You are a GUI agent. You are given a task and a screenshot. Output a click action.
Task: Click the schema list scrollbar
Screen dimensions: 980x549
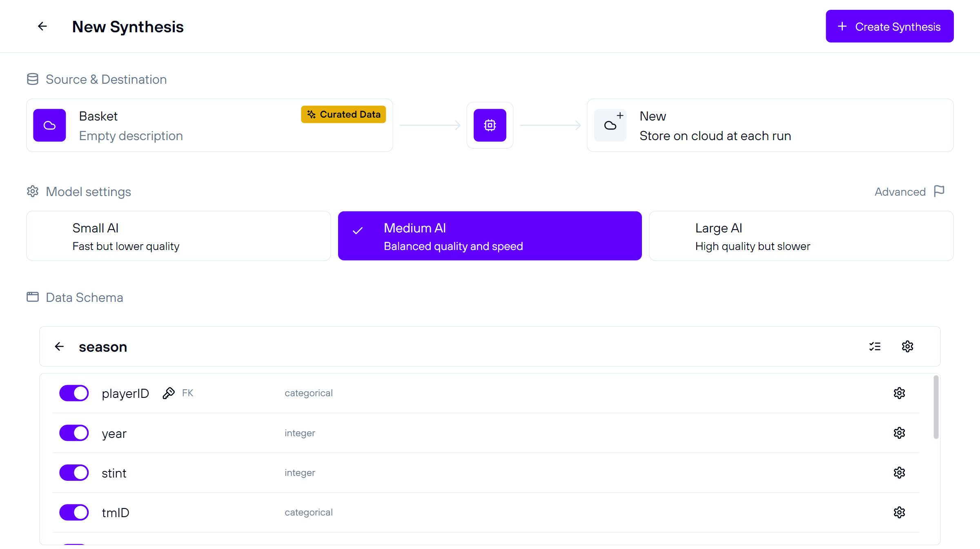[936, 407]
